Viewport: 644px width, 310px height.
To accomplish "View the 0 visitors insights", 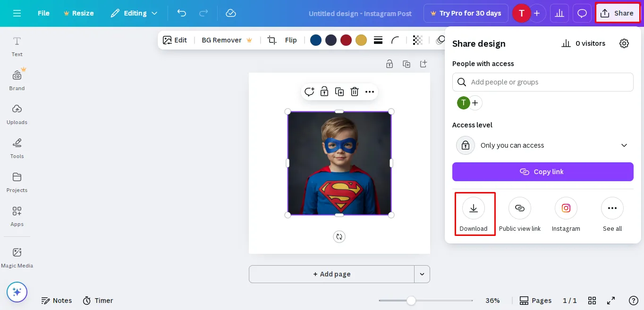I will click(x=583, y=43).
